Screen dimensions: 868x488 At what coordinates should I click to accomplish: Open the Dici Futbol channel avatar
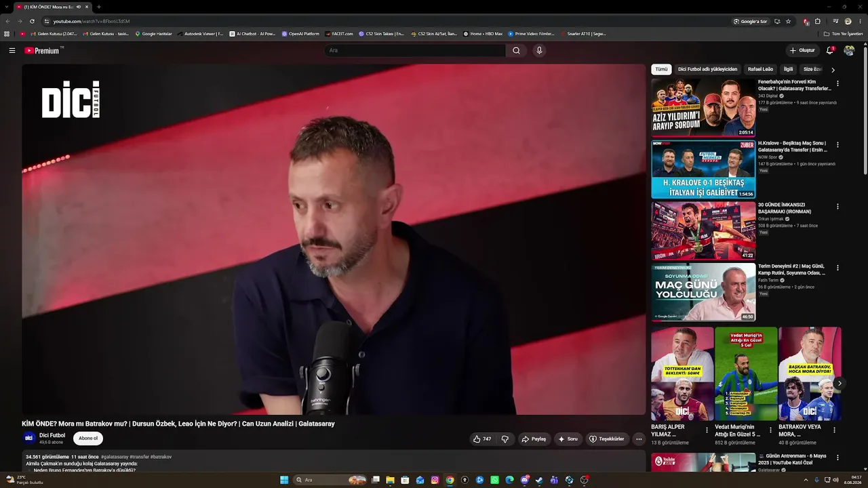coord(29,438)
